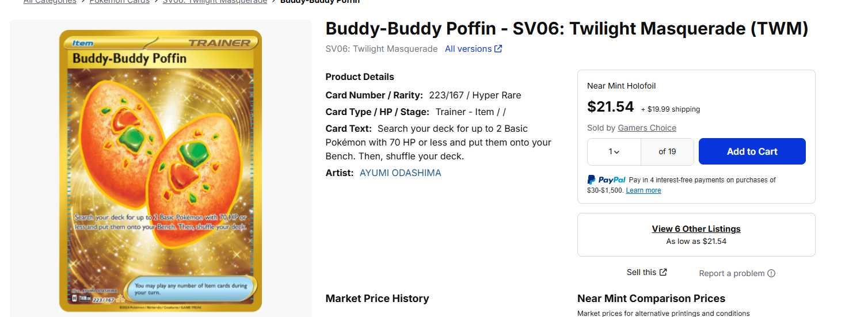Go to the Pokemon Cards breadcrumb

pos(119,2)
